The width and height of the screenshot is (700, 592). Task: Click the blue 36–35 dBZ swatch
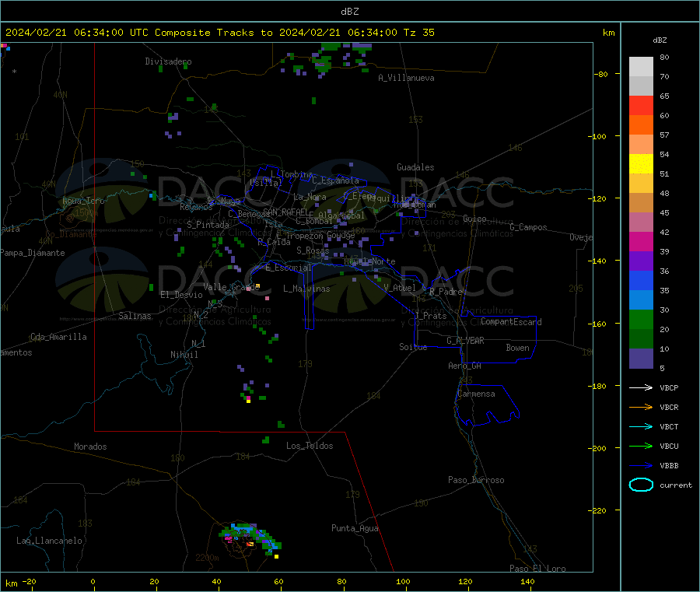(641, 281)
